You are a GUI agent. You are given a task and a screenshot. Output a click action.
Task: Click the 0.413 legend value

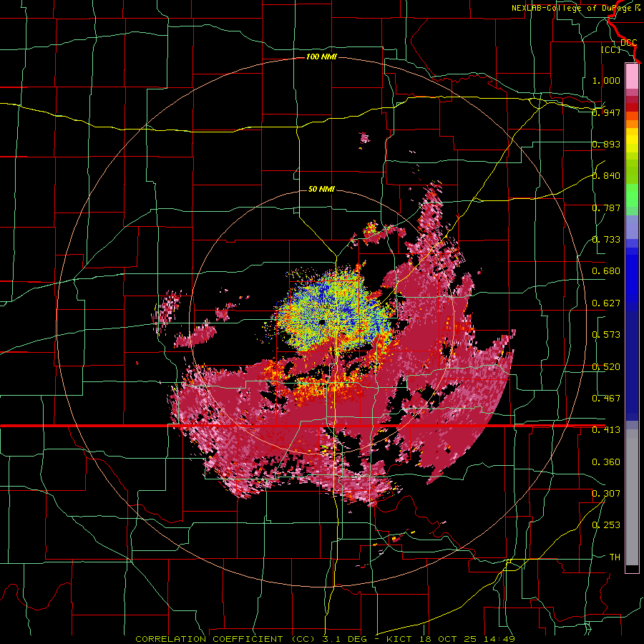click(606, 430)
